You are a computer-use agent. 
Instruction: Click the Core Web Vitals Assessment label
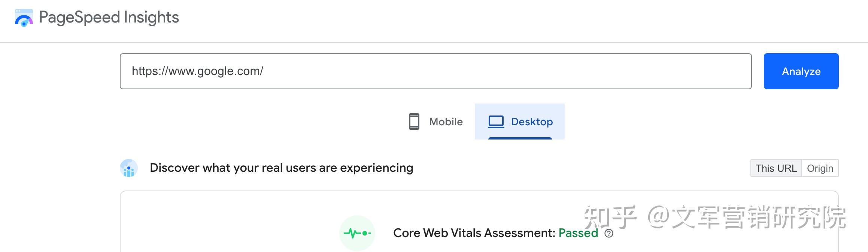tap(474, 233)
